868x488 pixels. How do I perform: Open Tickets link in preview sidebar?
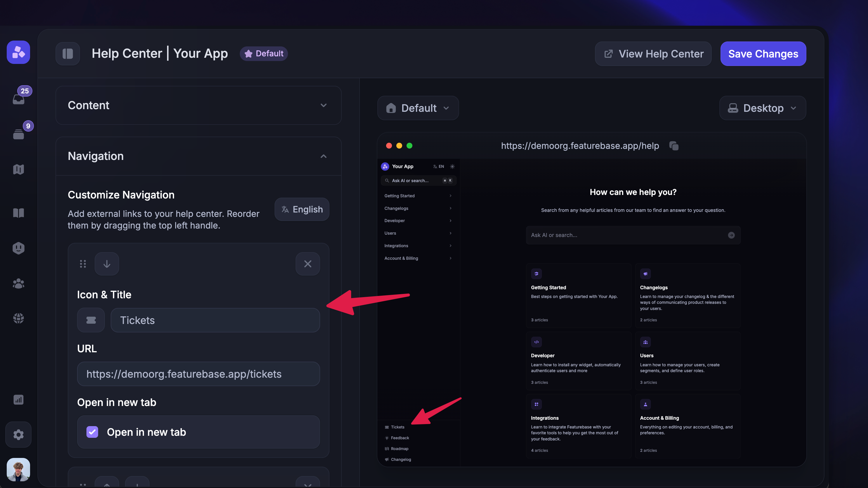395,427
